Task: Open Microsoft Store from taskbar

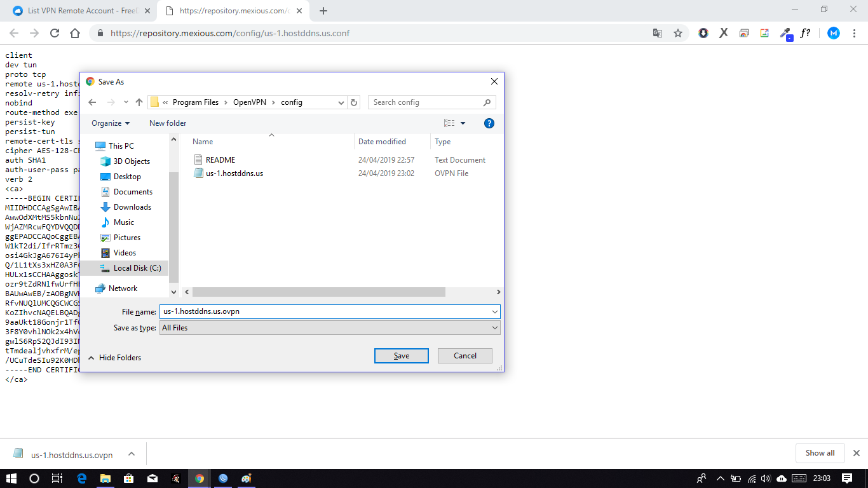Action: coord(129,478)
